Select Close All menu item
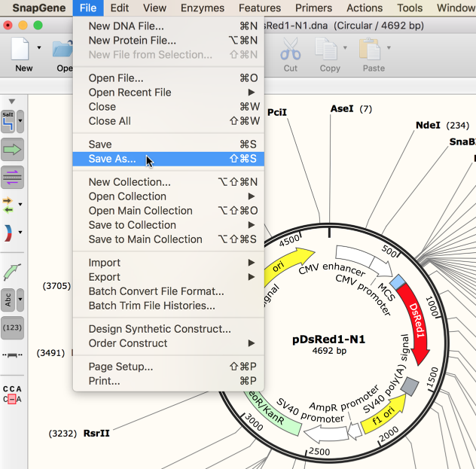Image resolution: width=476 pixels, height=469 pixels. 169,121
